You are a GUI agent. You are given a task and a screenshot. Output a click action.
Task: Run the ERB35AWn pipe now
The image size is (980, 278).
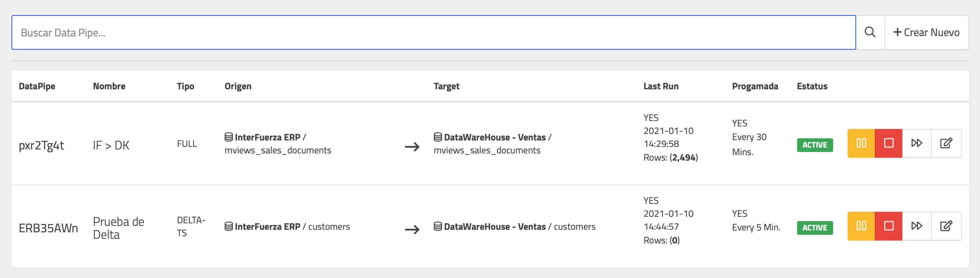click(x=917, y=226)
